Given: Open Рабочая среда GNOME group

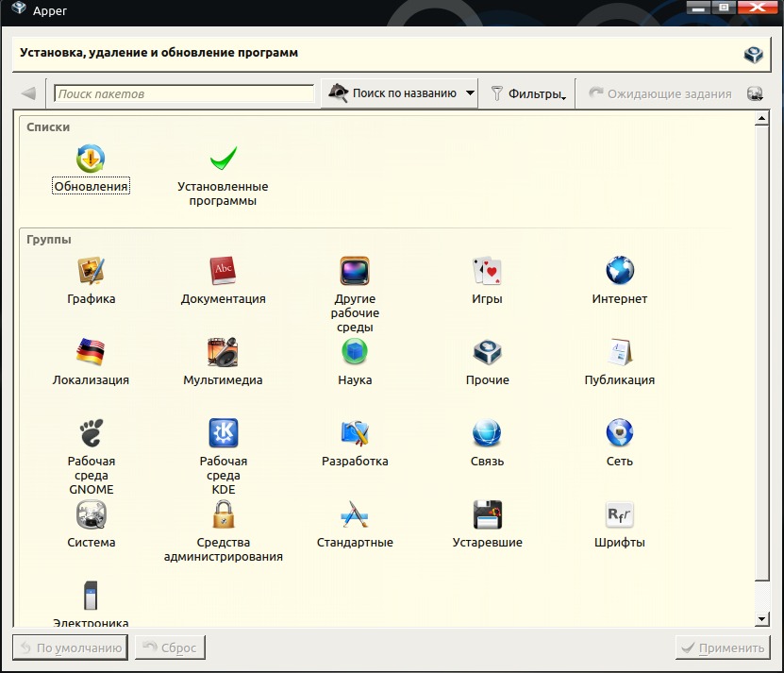Looking at the screenshot, I should (91, 457).
